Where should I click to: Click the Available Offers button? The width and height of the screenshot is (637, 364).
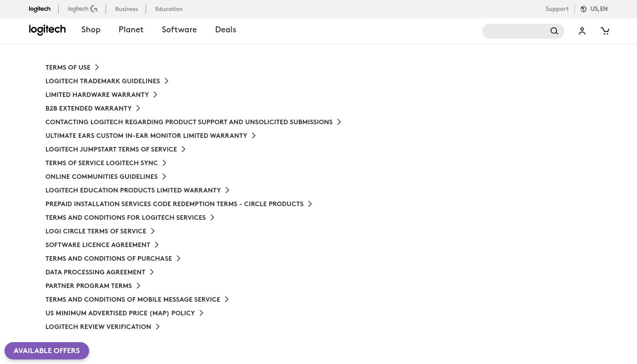[47, 351]
